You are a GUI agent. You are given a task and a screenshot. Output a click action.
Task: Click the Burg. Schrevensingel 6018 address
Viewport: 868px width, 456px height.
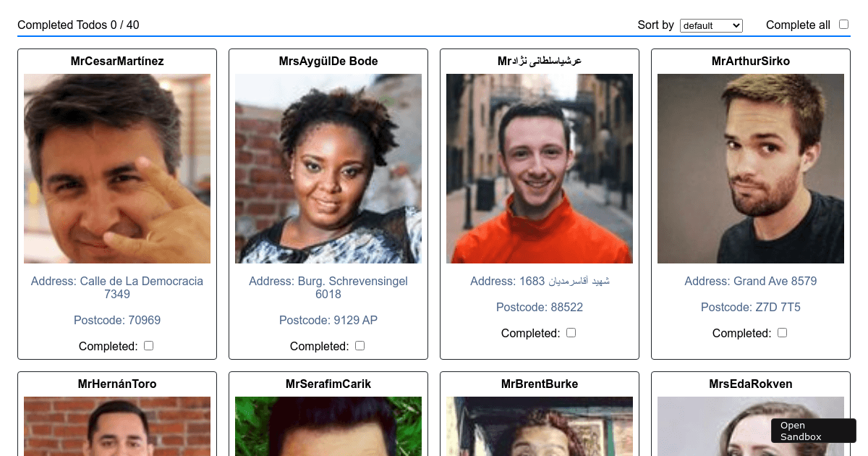[x=328, y=287]
